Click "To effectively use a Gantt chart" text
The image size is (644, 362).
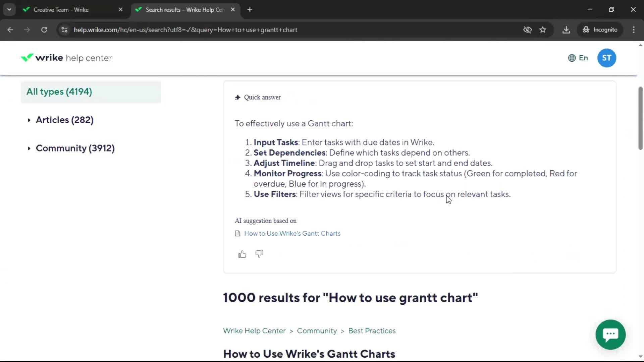click(x=294, y=124)
